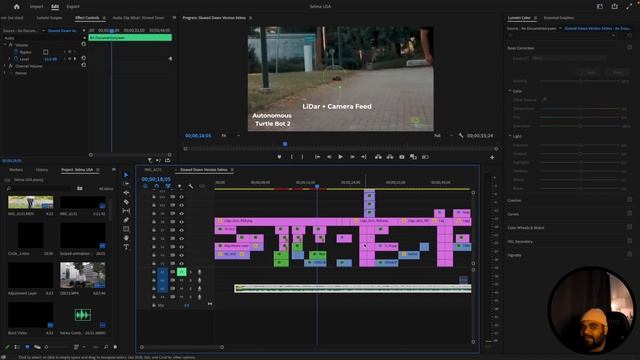Screen dimensions: 640x360
Task: Toggle the Vignette section checkbox
Action: (x=629, y=255)
